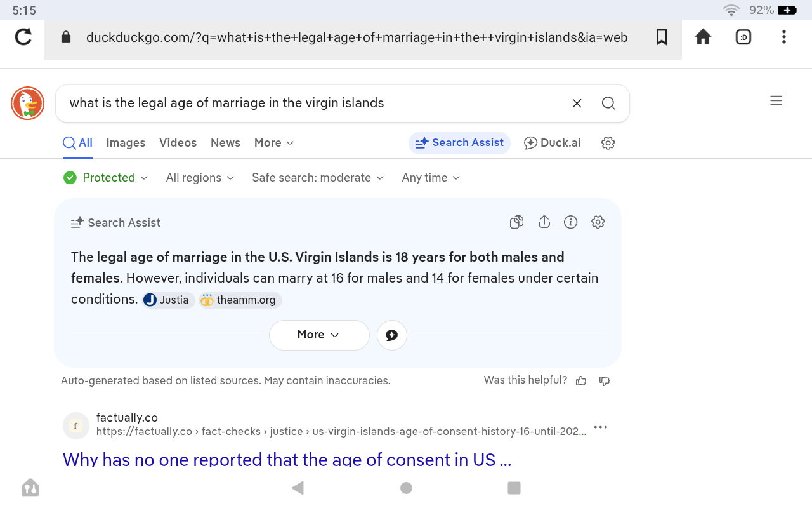Screen dimensions: 812x508
Task: Bookmark this page in the browser
Action: click(662, 37)
